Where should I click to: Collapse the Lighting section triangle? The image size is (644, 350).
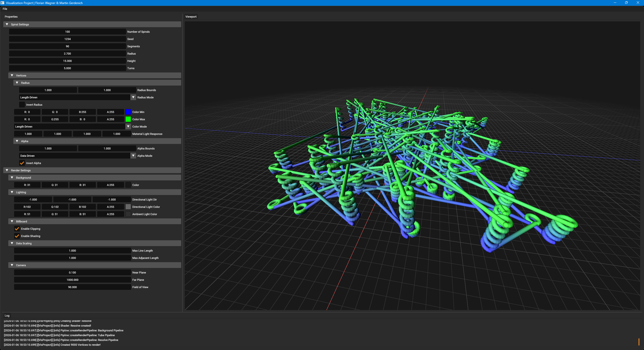point(12,192)
